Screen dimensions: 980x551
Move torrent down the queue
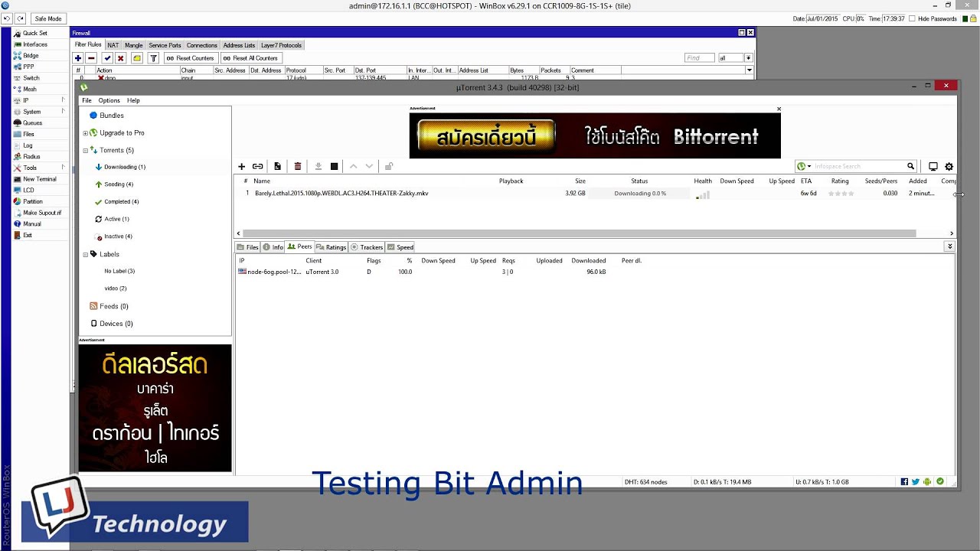click(x=369, y=166)
